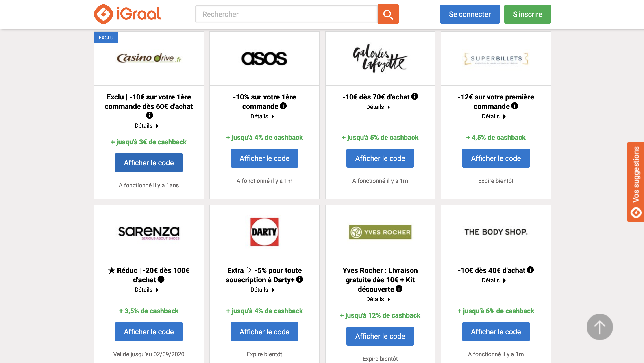This screenshot has width=644, height=363.
Task: Click info icon on Casino Drive exclusive offer
Action: (x=149, y=115)
